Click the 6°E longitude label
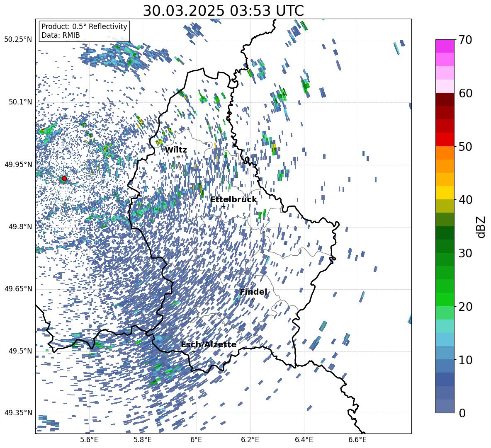 pyautogui.click(x=196, y=440)
